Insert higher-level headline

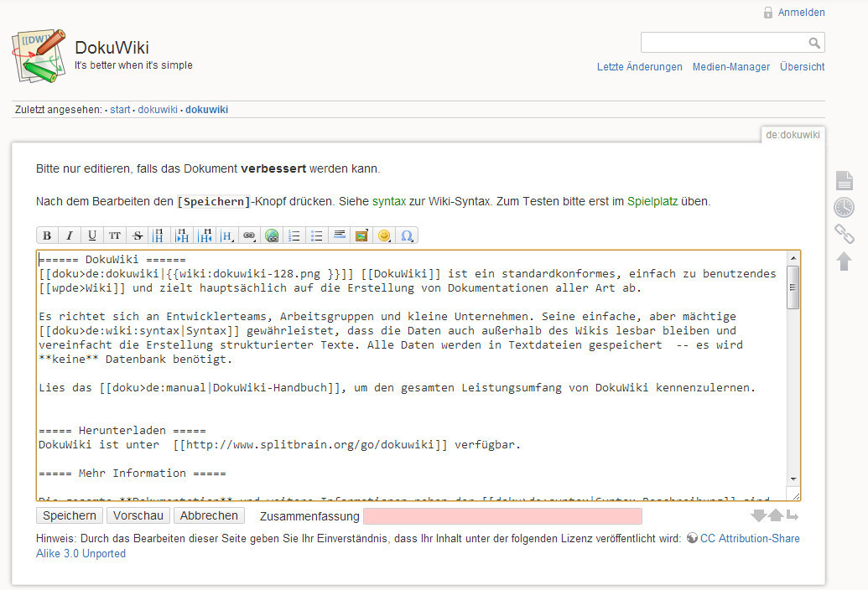[205, 235]
